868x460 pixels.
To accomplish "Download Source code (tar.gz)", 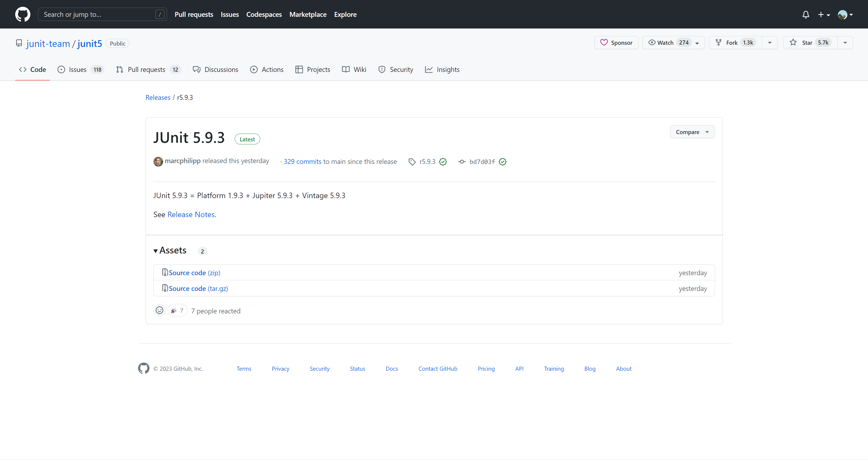I will pos(198,288).
